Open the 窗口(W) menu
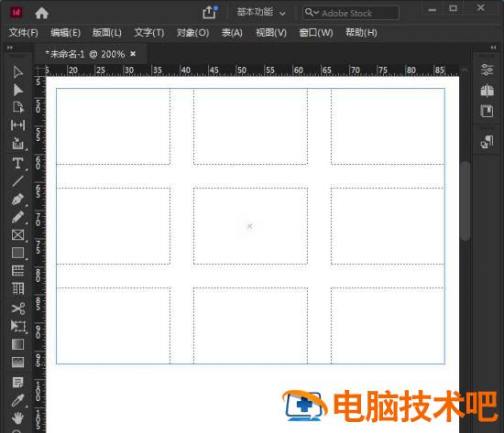Screen dimensions: 504x433 click(316, 32)
